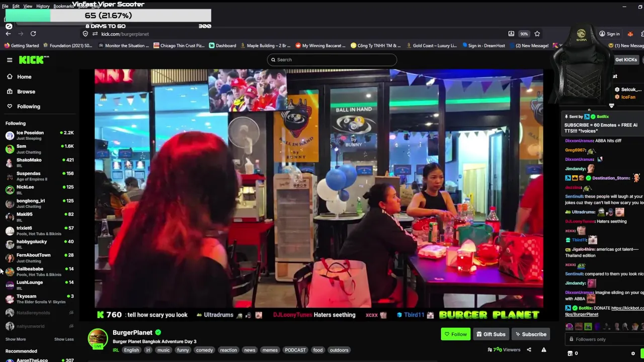Open the File menu
Viewport: 644px width, 362px height.
click(5, 7)
